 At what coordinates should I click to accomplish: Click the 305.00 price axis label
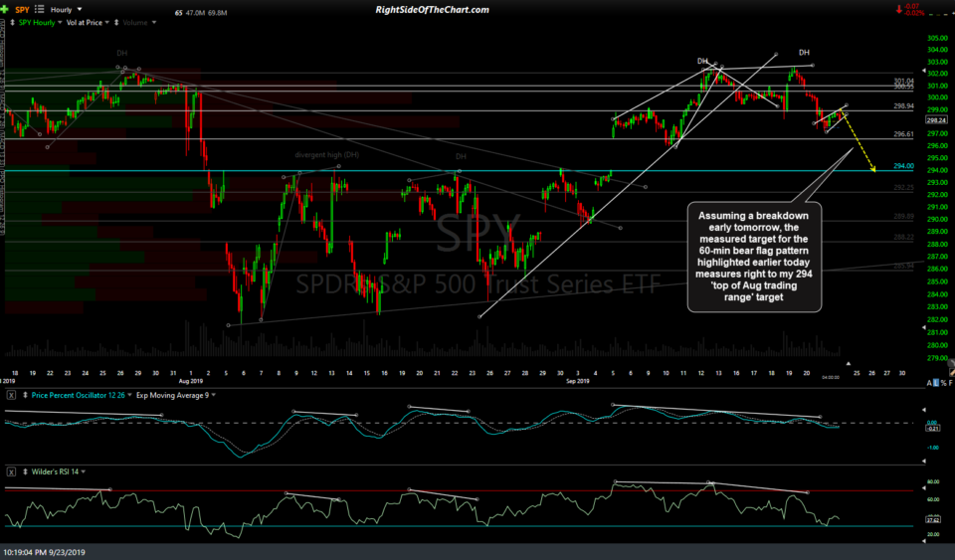[937, 38]
